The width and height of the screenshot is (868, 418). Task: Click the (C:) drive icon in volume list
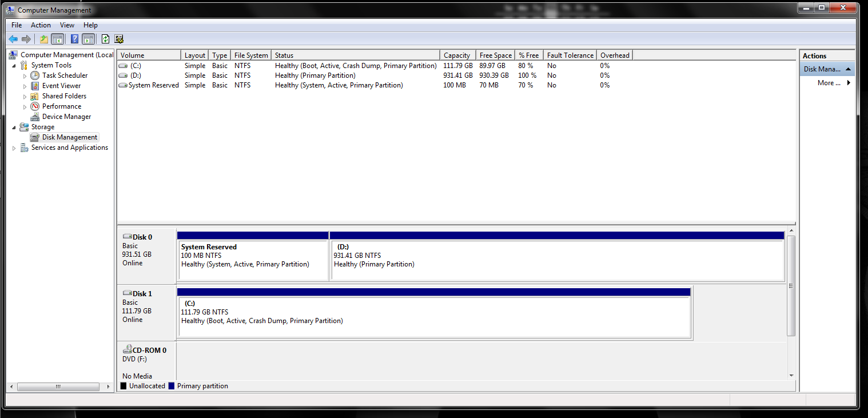(x=123, y=66)
